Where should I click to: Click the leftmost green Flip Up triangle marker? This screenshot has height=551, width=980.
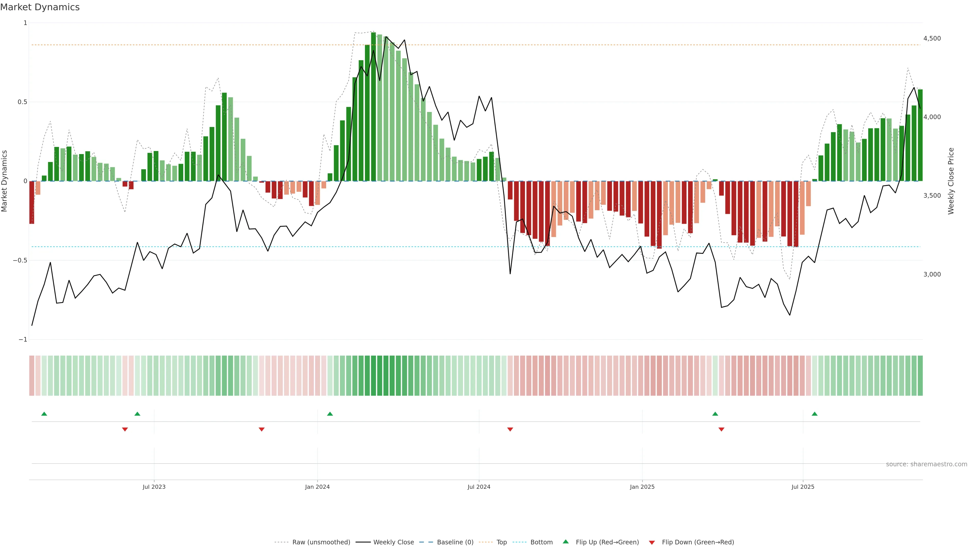click(x=44, y=414)
